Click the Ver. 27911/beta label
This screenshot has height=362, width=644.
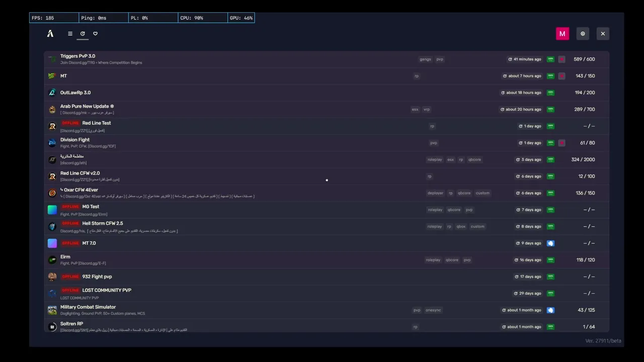click(x=603, y=341)
